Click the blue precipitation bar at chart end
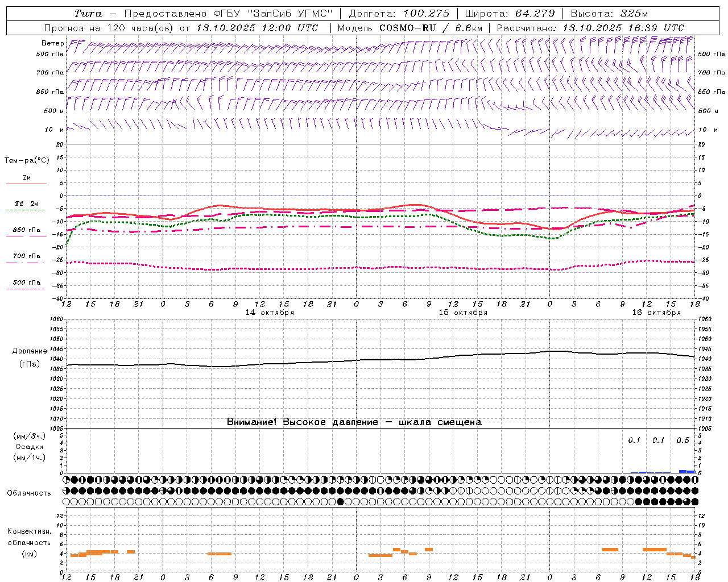728x582 pixels. coord(687,471)
